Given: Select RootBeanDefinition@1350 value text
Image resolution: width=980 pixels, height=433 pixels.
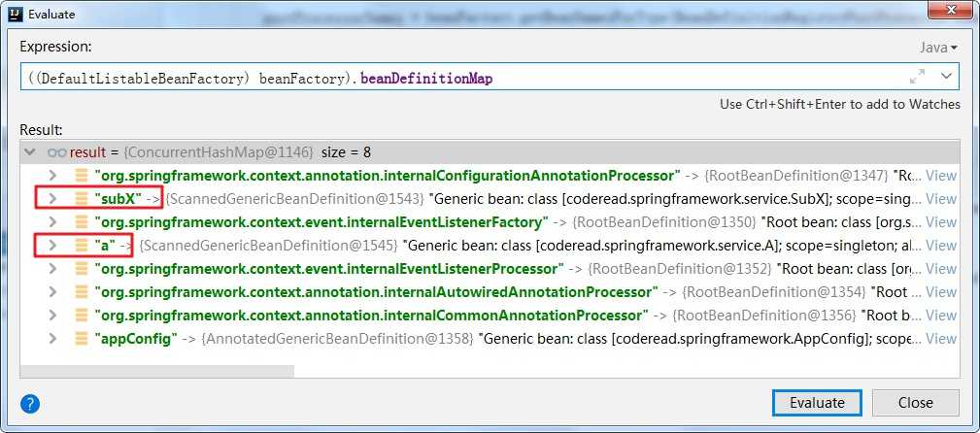Looking at the screenshot, I should pyautogui.click(x=665, y=221).
